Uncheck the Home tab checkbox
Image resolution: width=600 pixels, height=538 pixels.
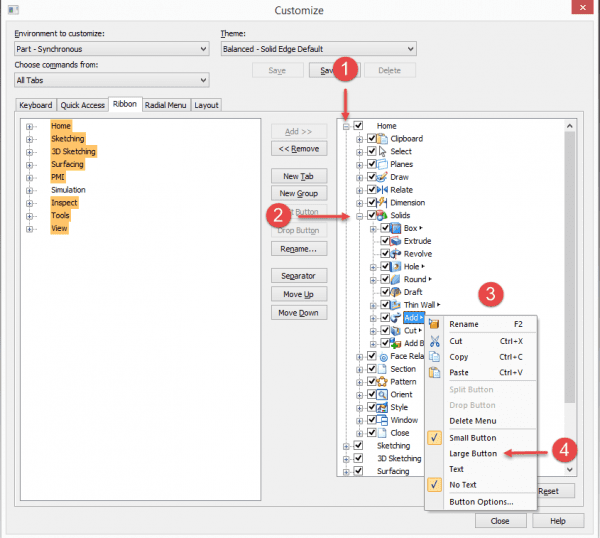click(x=358, y=125)
